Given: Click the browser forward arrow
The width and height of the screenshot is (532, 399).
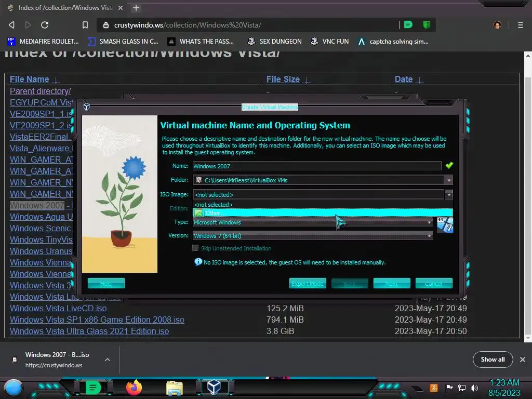Looking at the screenshot, I should [x=28, y=25].
